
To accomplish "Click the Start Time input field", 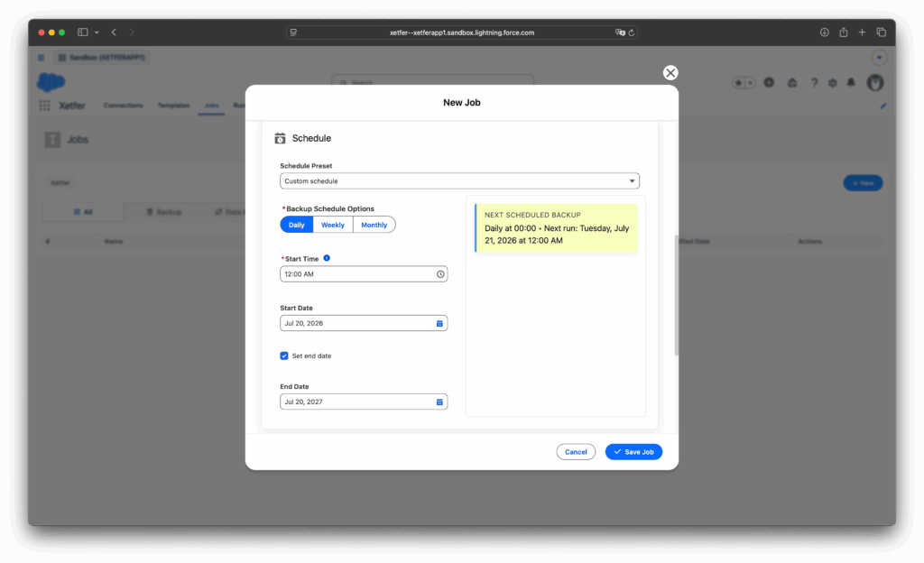I will (364, 274).
